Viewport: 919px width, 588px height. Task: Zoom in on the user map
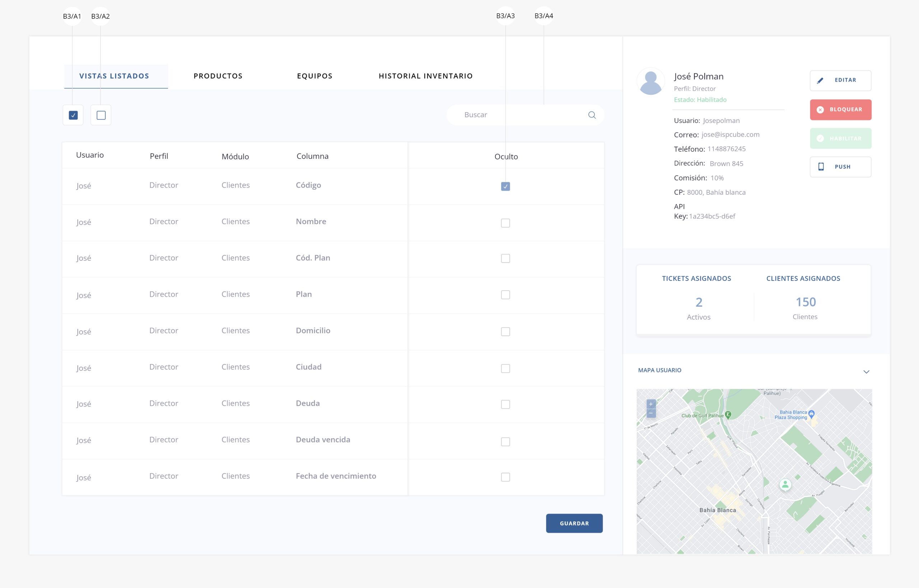tap(651, 404)
